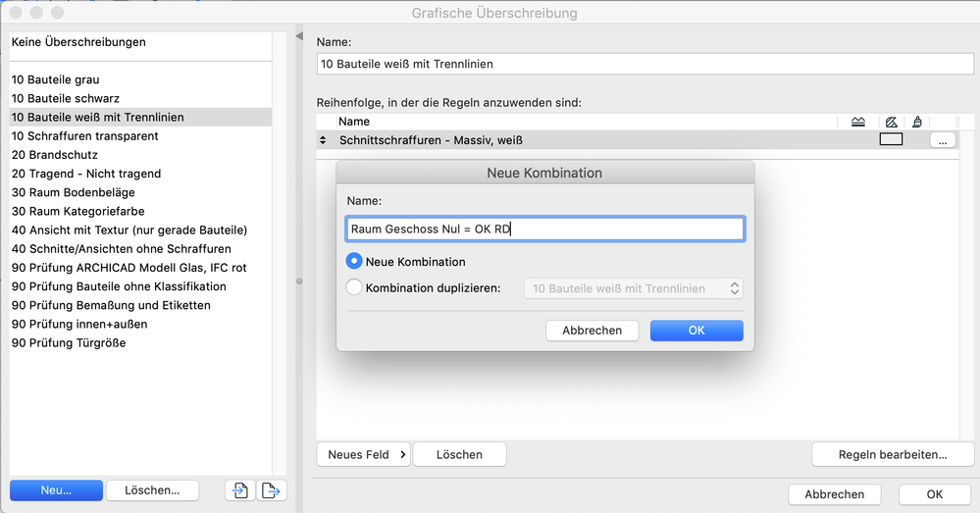Click the Regeln bearbeiten button

[892, 454]
